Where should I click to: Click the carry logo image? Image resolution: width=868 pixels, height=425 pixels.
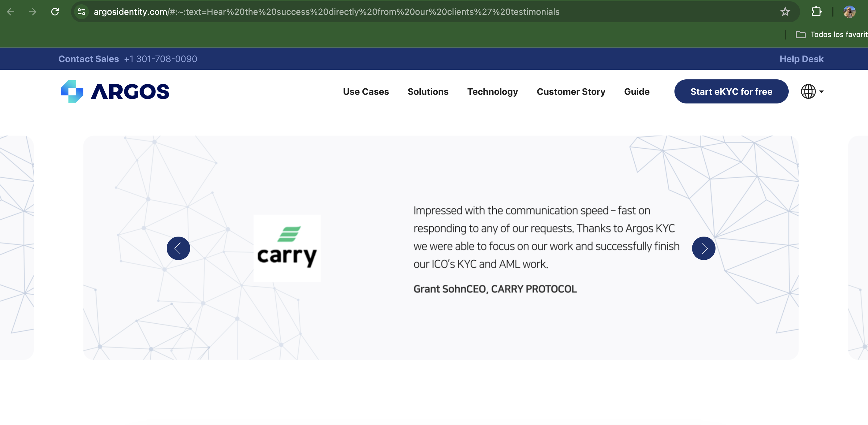coord(287,248)
